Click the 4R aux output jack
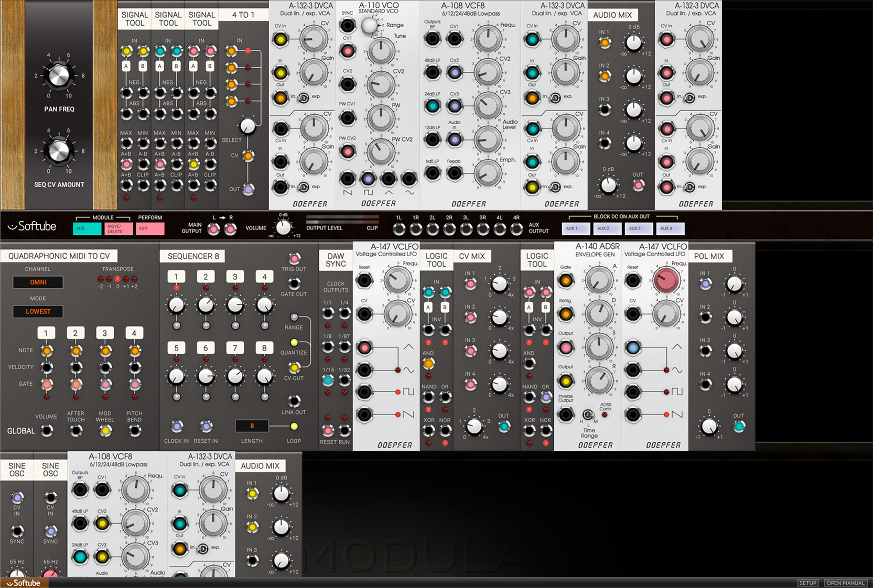Image resolution: width=873 pixels, height=588 pixels. 516,229
